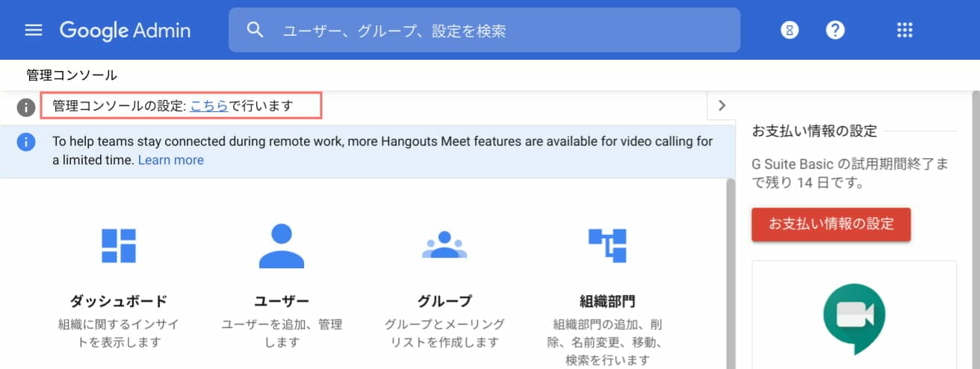This screenshot has height=369, width=980.
Task: Click the 組織部門の追加、削除 description text
Action: point(607,342)
